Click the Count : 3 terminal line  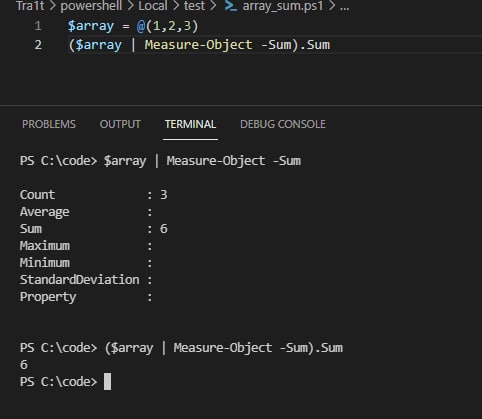pos(94,195)
